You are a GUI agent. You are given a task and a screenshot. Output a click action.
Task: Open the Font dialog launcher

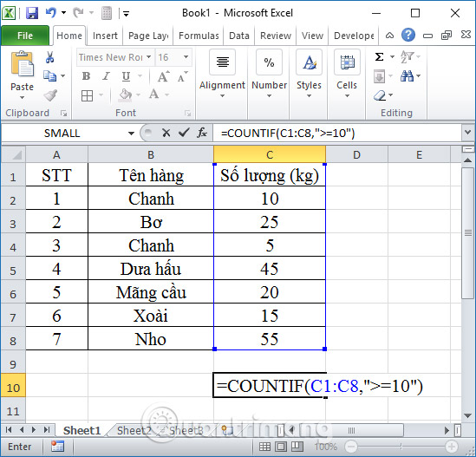[x=187, y=114]
